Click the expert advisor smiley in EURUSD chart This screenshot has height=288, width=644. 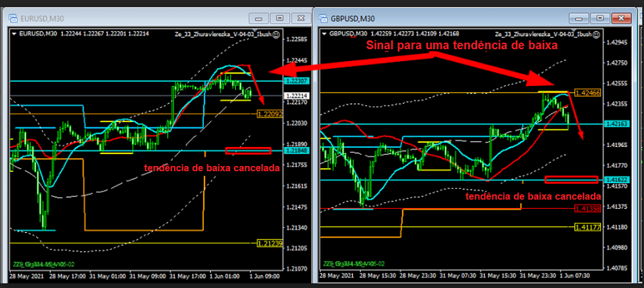click(276, 33)
